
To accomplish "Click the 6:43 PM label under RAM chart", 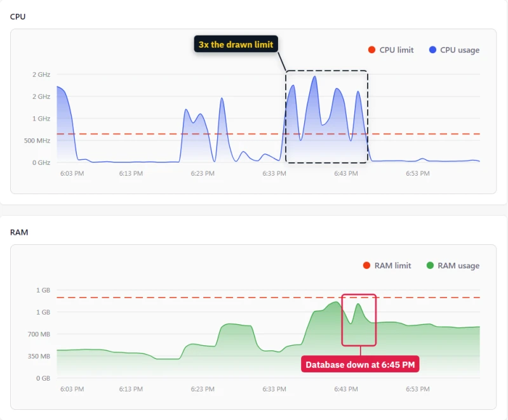I will (346, 389).
